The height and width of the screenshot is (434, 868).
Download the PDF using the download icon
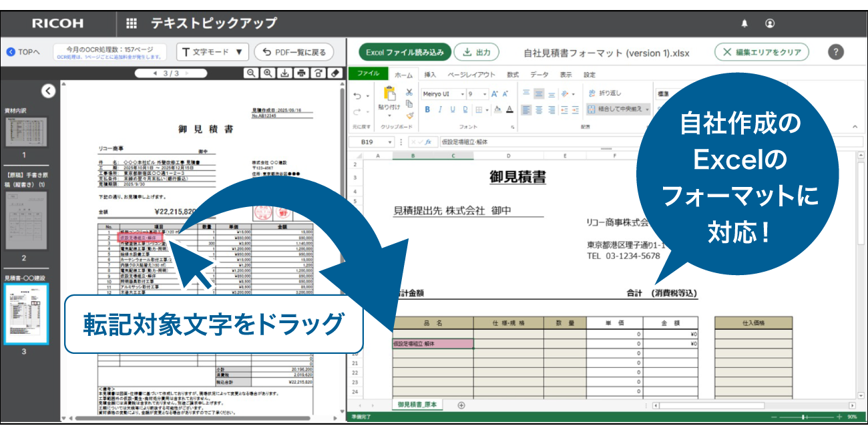285,73
